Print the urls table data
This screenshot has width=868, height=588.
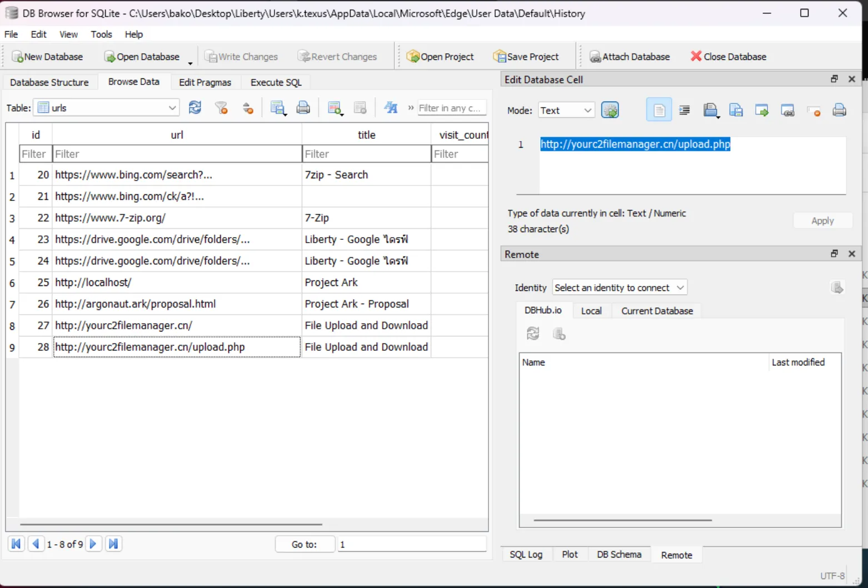pyautogui.click(x=303, y=108)
